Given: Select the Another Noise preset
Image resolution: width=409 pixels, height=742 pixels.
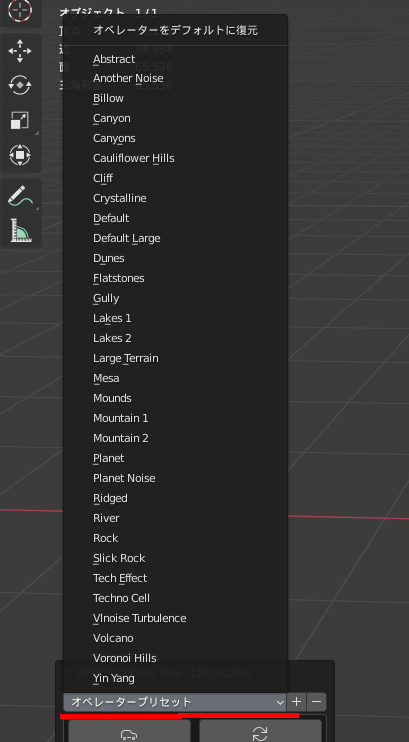Looking at the screenshot, I should [x=175, y=78].
